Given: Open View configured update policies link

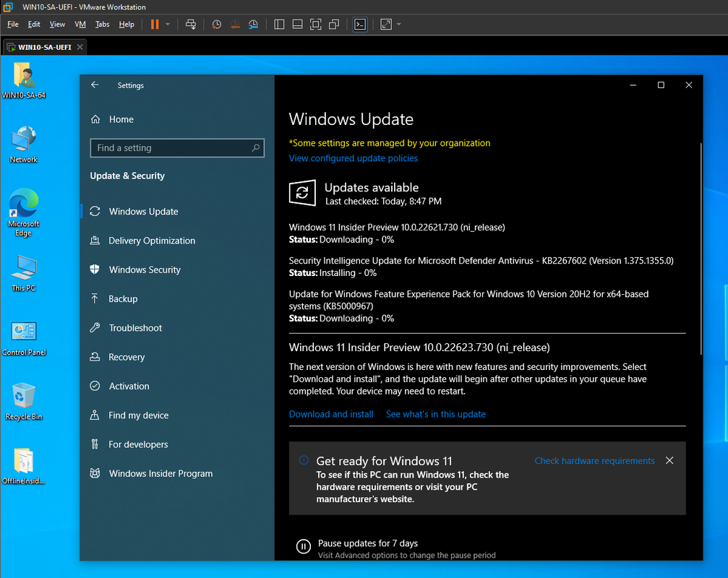Looking at the screenshot, I should tap(354, 158).
